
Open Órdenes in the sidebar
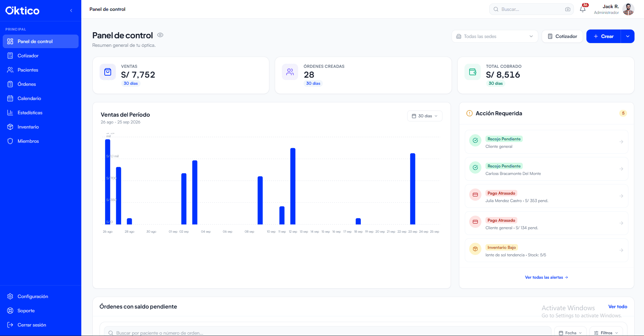[41, 84]
